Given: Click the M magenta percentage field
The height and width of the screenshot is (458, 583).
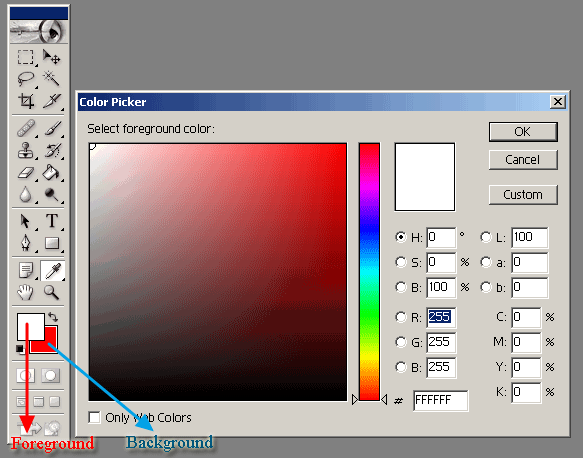Looking at the screenshot, I should click(x=526, y=342).
